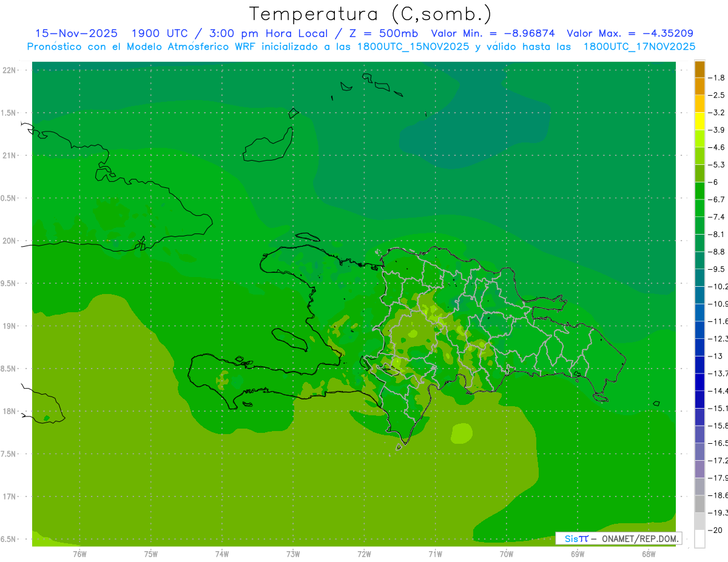Click the "17N" latitude axis label
The image size is (728, 562).
[x=10, y=497]
